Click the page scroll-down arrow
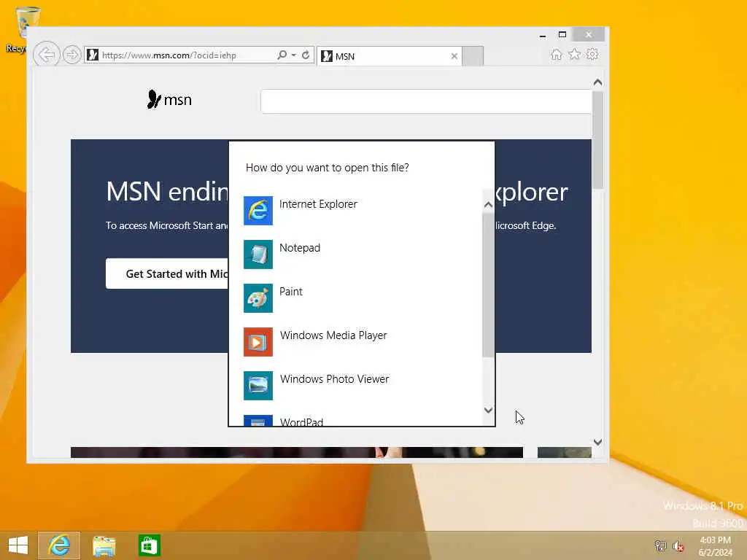The height and width of the screenshot is (560, 747). pyautogui.click(x=598, y=442)
